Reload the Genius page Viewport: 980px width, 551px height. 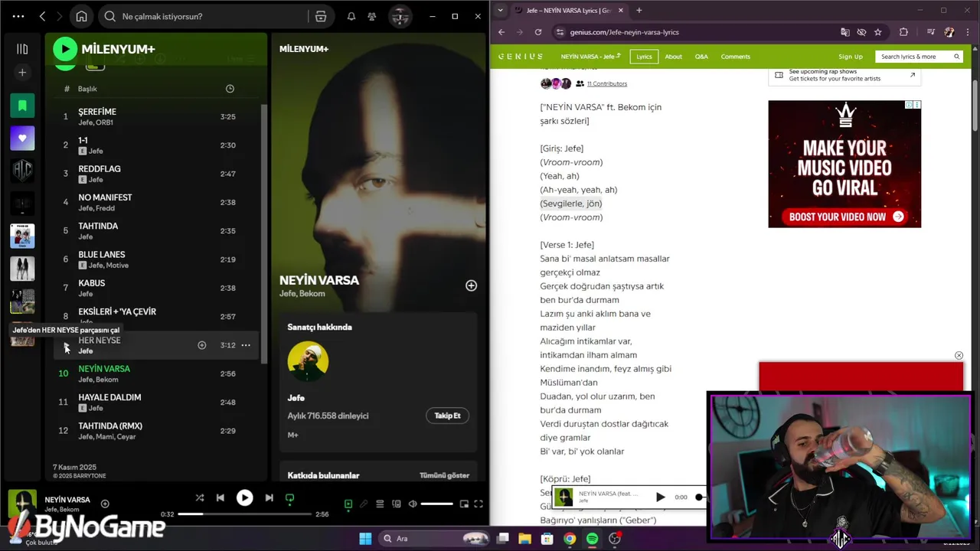[538, 32]
